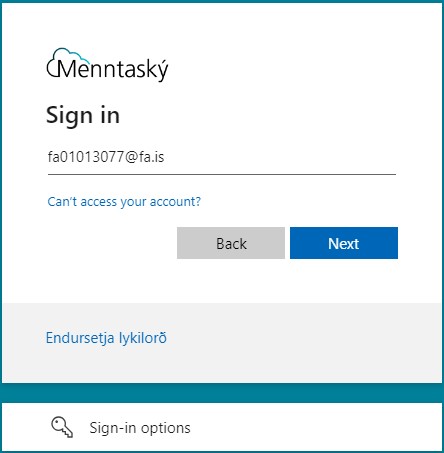This screenshot has width=444, height=453.
Task: Place cursor after fa.is in the email box
Action: (165, 157)
